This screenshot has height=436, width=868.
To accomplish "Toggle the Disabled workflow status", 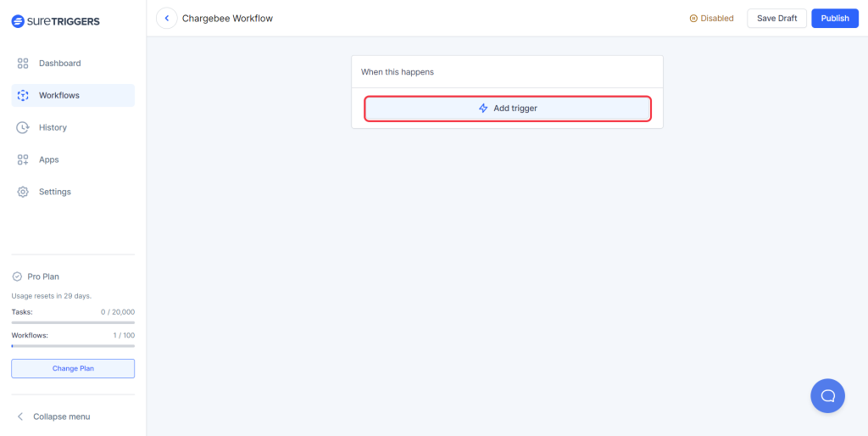I will coord(711,19).
